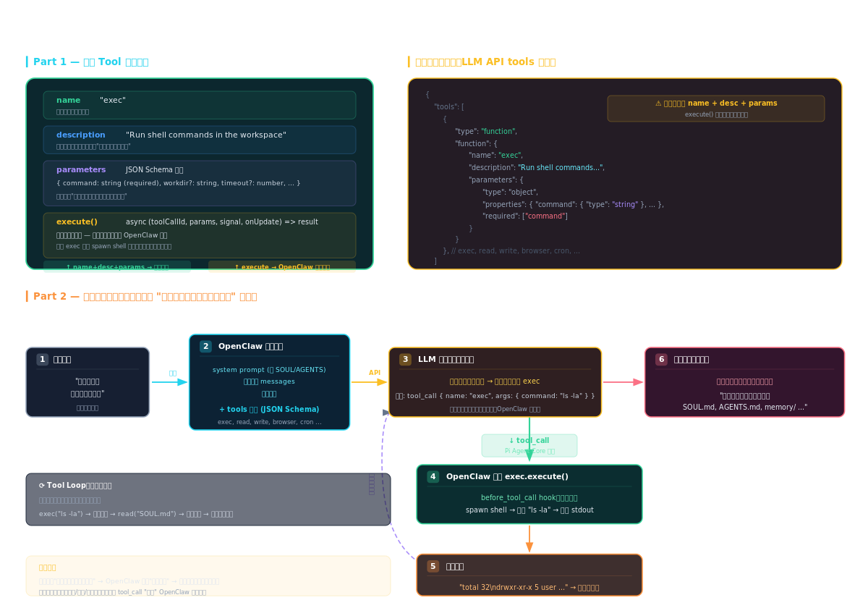Select the '"properties": { "command"...' JSON line
This screenshot has width=868, height=608.
click(573, 205)
